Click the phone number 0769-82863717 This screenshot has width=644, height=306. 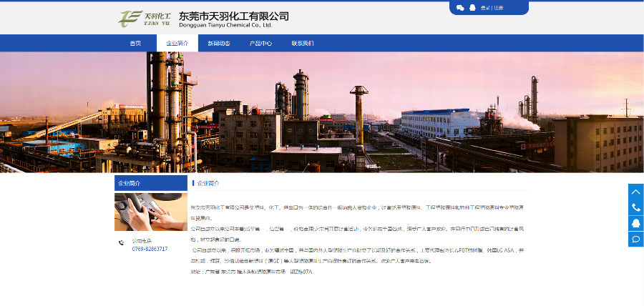point(150,249)
